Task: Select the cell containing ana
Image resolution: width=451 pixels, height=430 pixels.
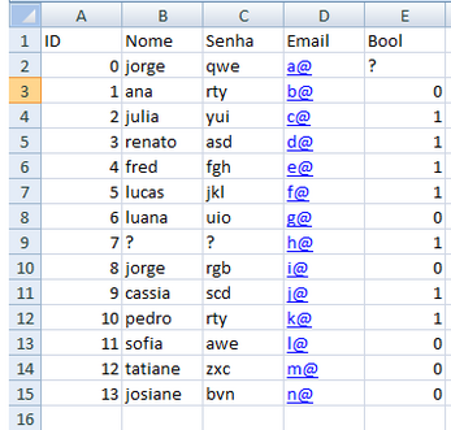Action: click(162, 91)
